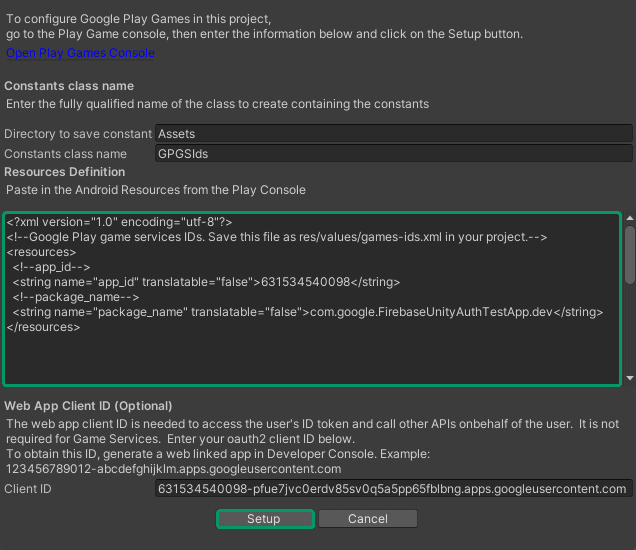Click the Setup button
This screenshot has height=550, width=636.
265,519
